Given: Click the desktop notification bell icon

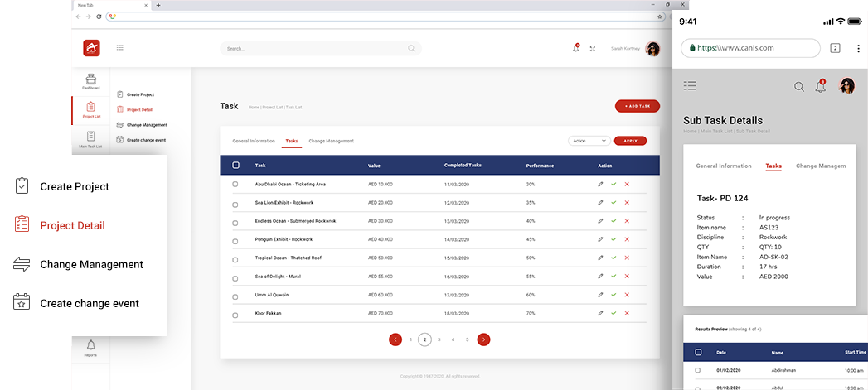Looking at the screenshot, I should pyautogui.click(x=576, y=49).
